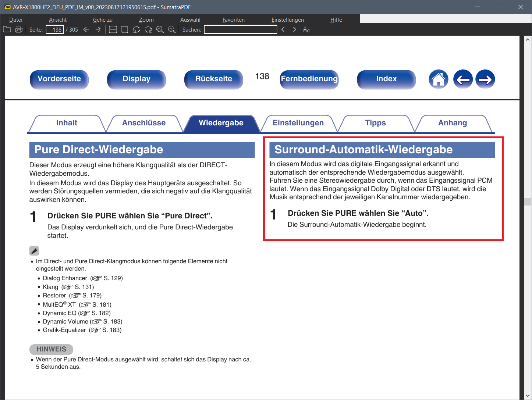This screenshot has height=400, width=532.
Task: Click the blue forward arrow circle in PDF
Action: (485, 79)
